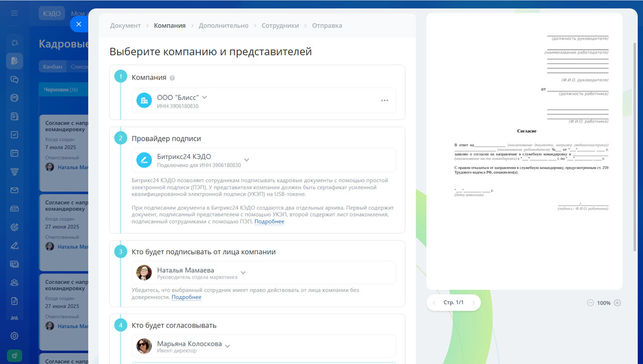
Task: Open the ID card sidebar icon
Action: 15,264
